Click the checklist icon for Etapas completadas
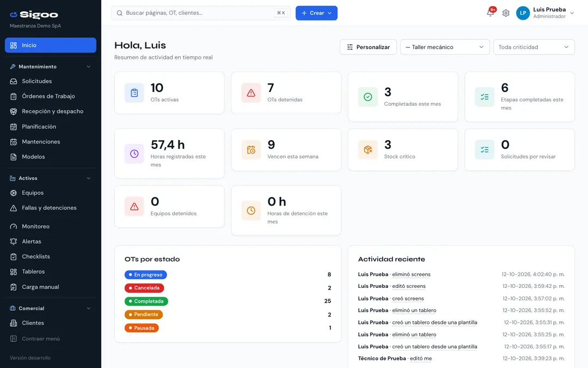 tap(485, 97)
